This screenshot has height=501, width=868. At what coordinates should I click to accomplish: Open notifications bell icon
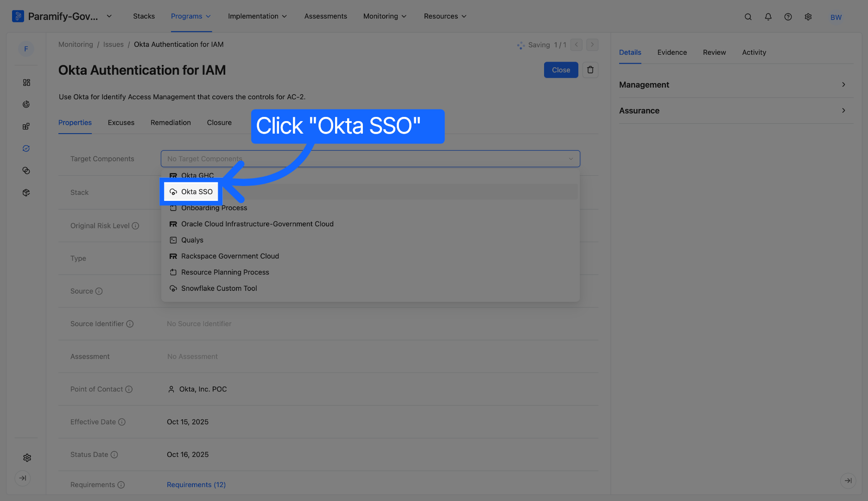click(x=768, y=17)
